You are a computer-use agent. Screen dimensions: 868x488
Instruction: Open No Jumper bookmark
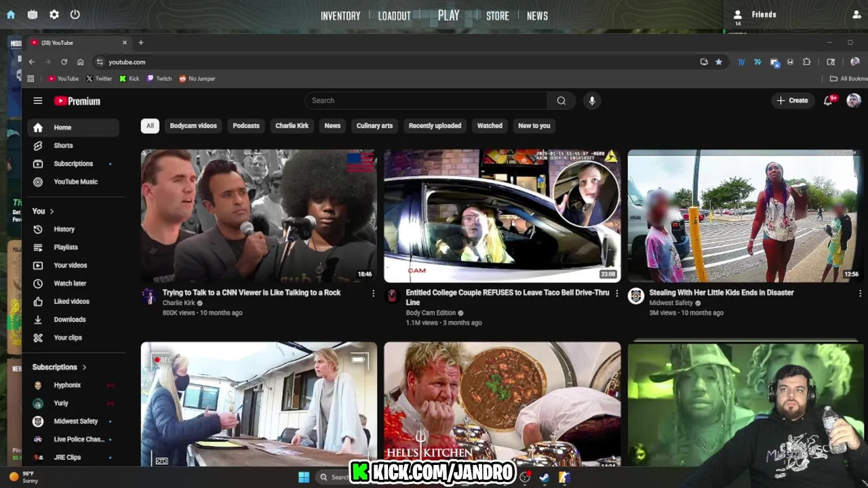[x=197, y=79]
